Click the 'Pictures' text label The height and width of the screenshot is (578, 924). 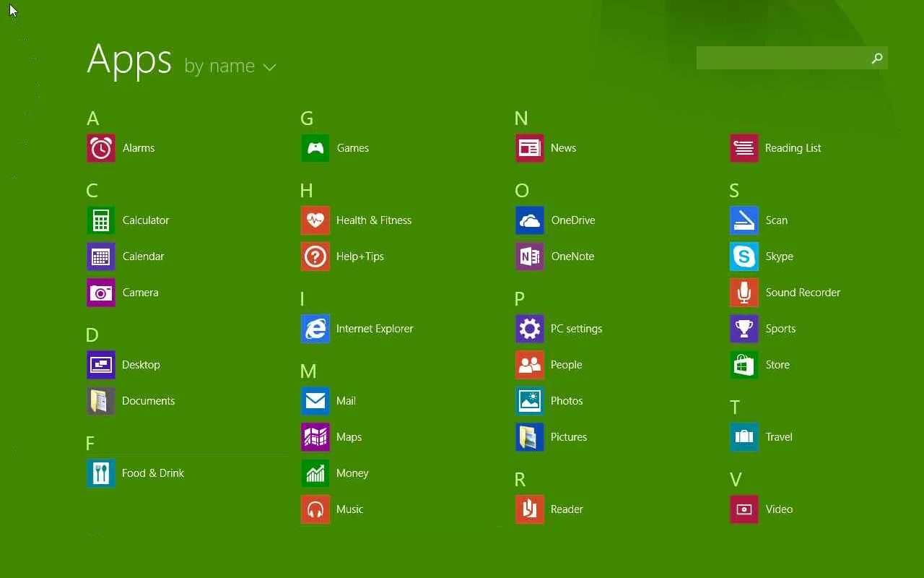pos(569,437)
